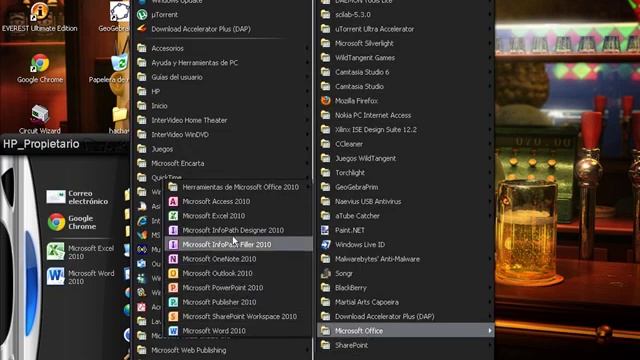The height and width of the screenshot is (360, 640).
Task: Launch Microsoft InfoPath Filler 2010
Action: coord(238,244)
